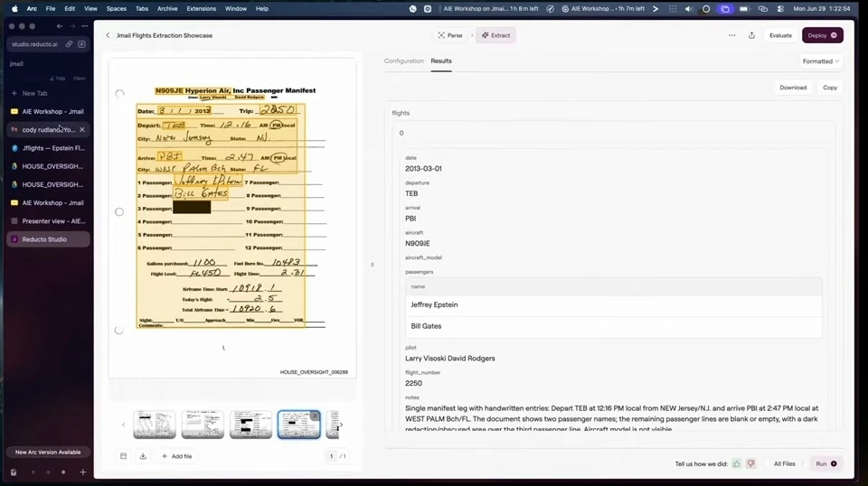Click the Larry Visoski David Rodgers pilot value
The height and width of the screenshot is (486, 868).
tap(450, 359)
